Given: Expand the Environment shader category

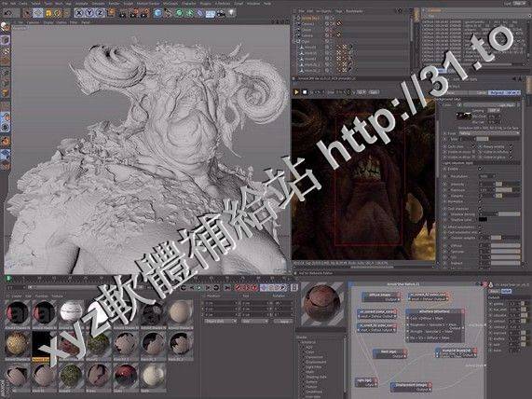Looking at the screenshot, I should 316,363.
